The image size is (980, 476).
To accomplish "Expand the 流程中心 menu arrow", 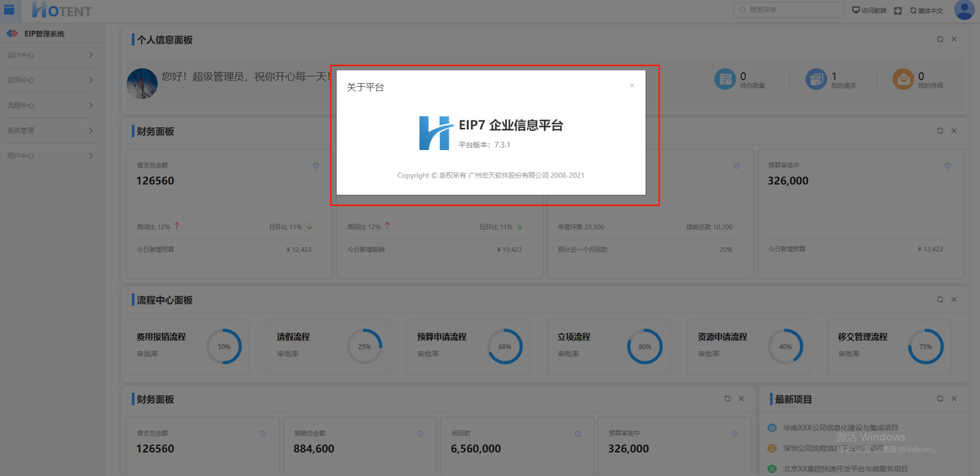I will point(90,105).
